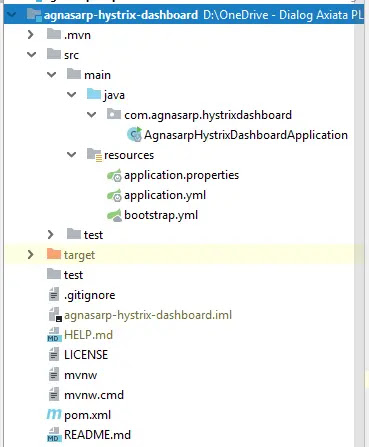Select the main folder label
The image size is (369, 447).
[97, 75]
